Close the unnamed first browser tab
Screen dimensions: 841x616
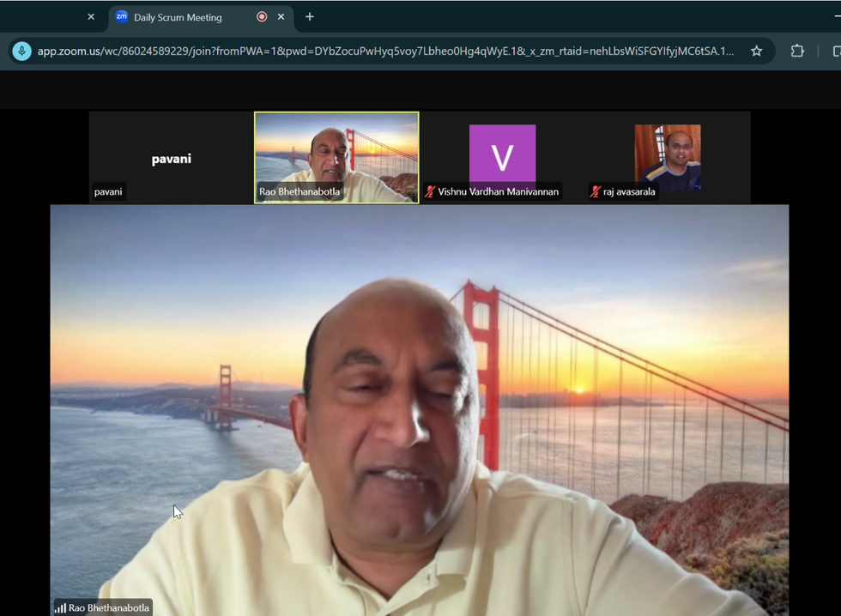91,16
